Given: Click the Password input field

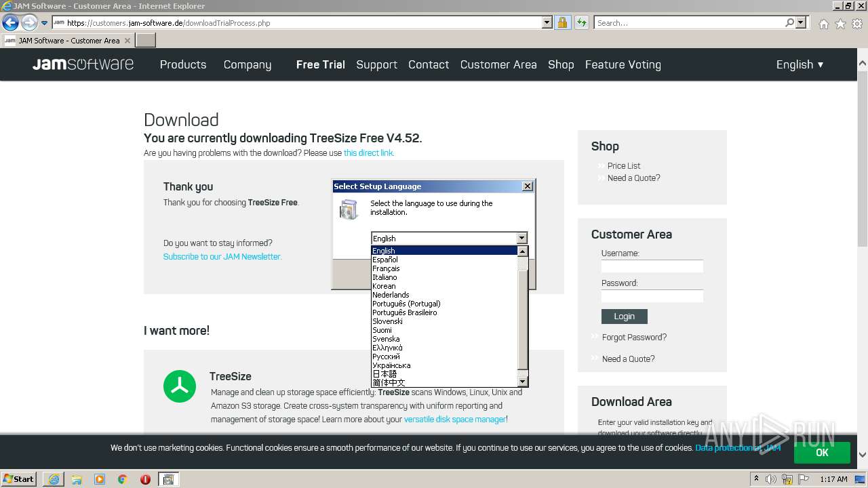Looking at the screenshot, I should [x=652, y=296].
